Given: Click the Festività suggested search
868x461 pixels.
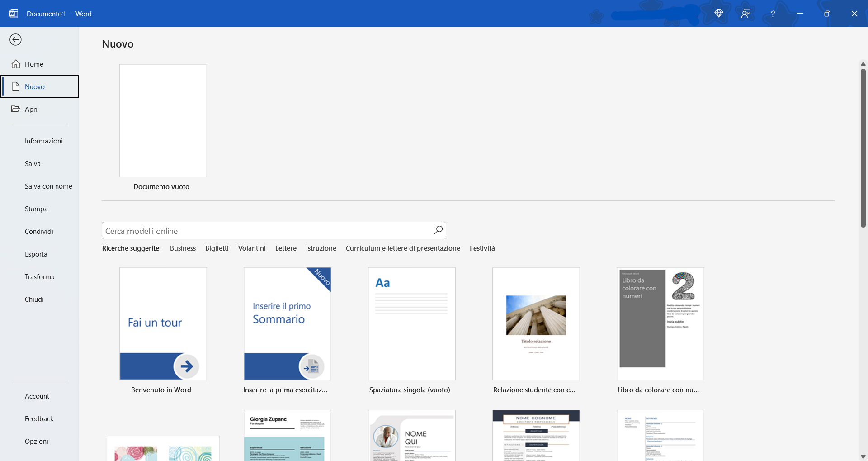Looking at the screenshot, I should pos(482,248).
